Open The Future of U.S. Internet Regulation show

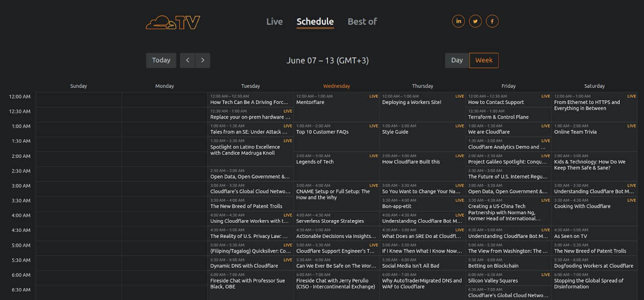508,174
